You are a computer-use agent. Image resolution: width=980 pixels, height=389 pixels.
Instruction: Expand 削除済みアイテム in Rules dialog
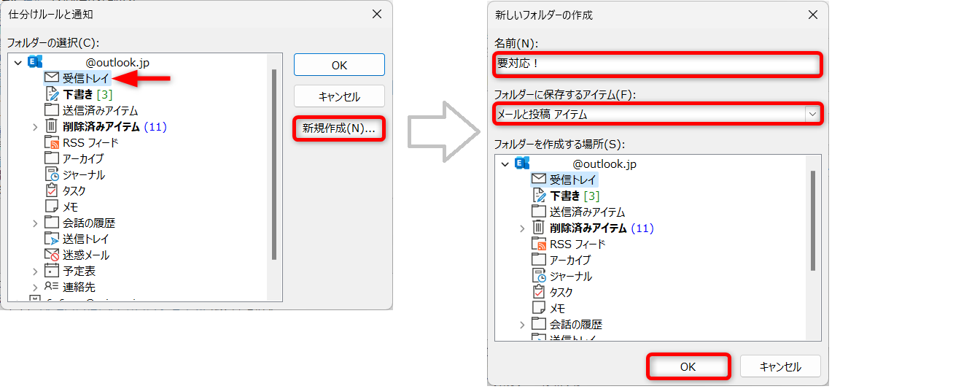pos(35,127)
